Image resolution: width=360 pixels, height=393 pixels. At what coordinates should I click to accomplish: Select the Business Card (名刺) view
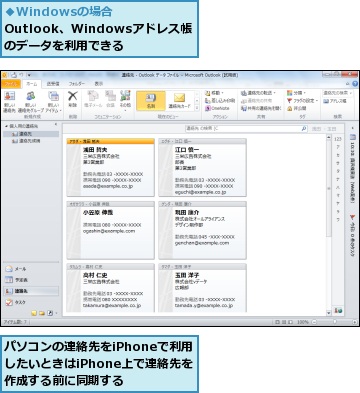coord(151,101)
